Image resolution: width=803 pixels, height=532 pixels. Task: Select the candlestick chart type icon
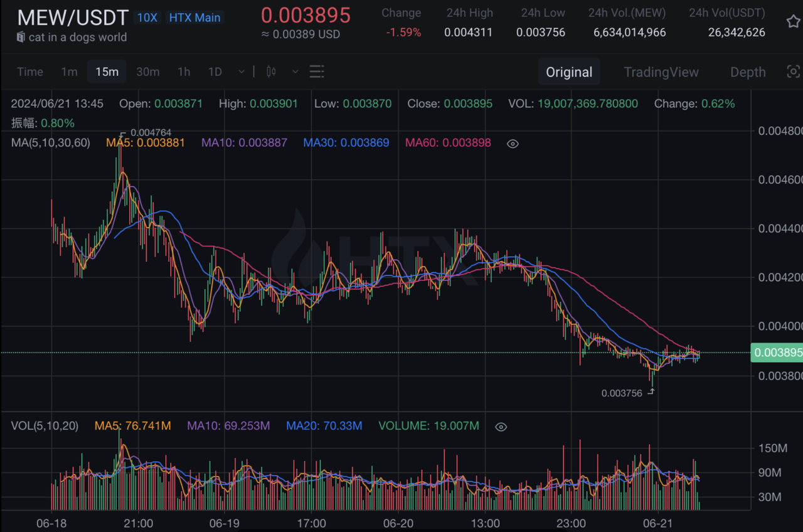pyautogui.click(x=271, y=72)
